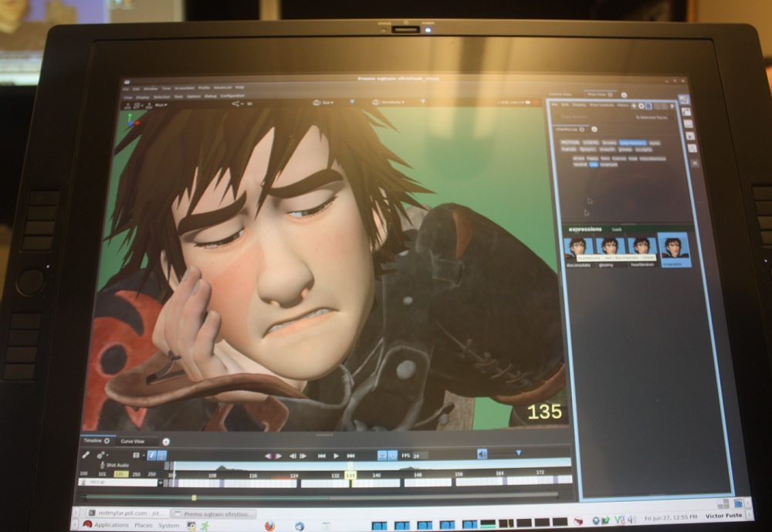This screenshot has width=772, height=532.
Task: Open the File menu in Premo
Action: tap(126, 89)
